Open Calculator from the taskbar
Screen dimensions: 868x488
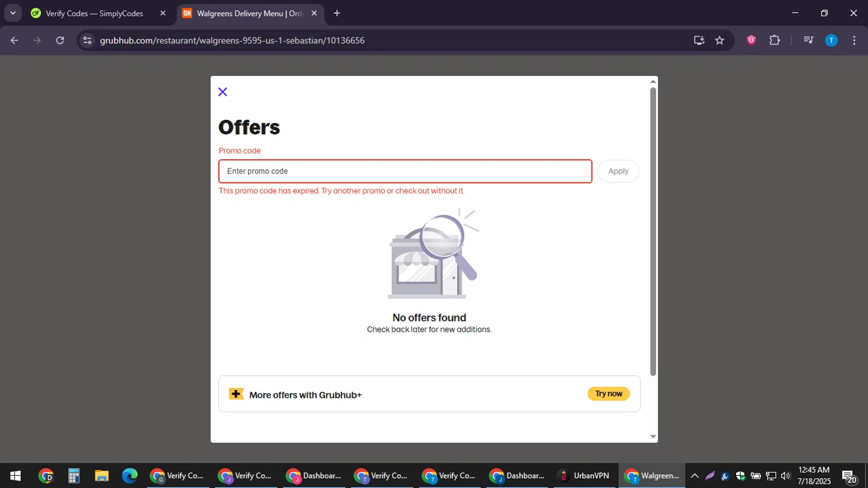73,476
